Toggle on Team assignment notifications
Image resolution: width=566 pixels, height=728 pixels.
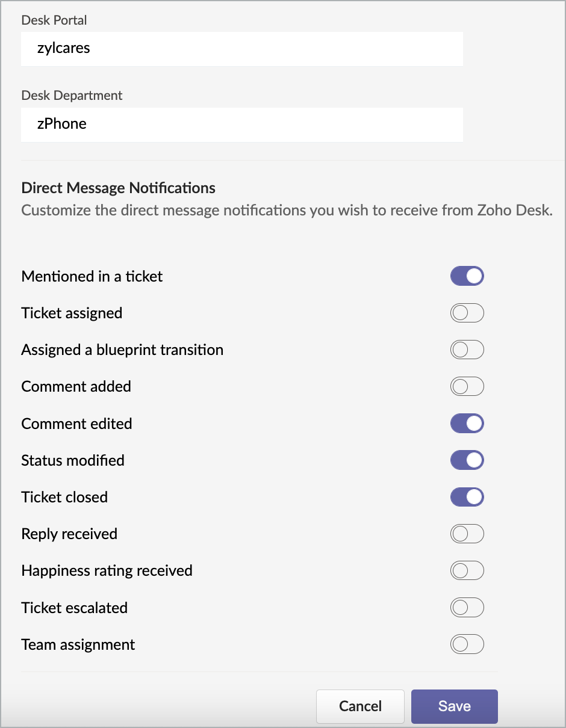click(467, 644)
